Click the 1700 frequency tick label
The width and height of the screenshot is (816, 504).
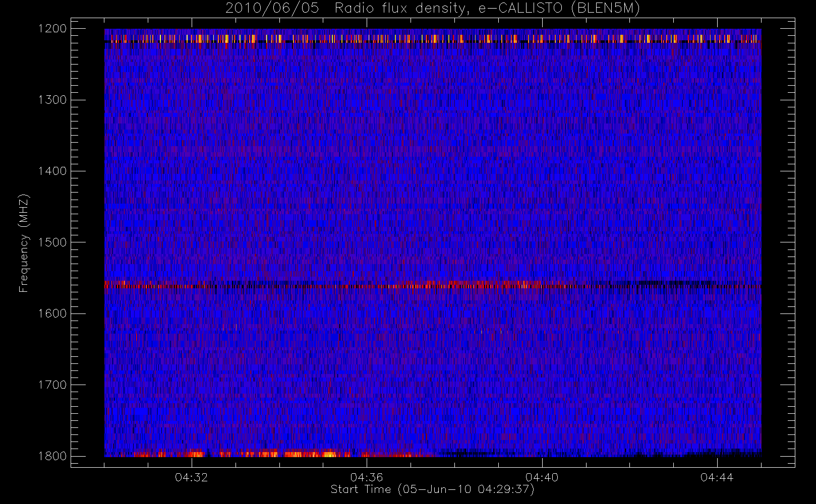pyautogui.click(x=53, y=385)
